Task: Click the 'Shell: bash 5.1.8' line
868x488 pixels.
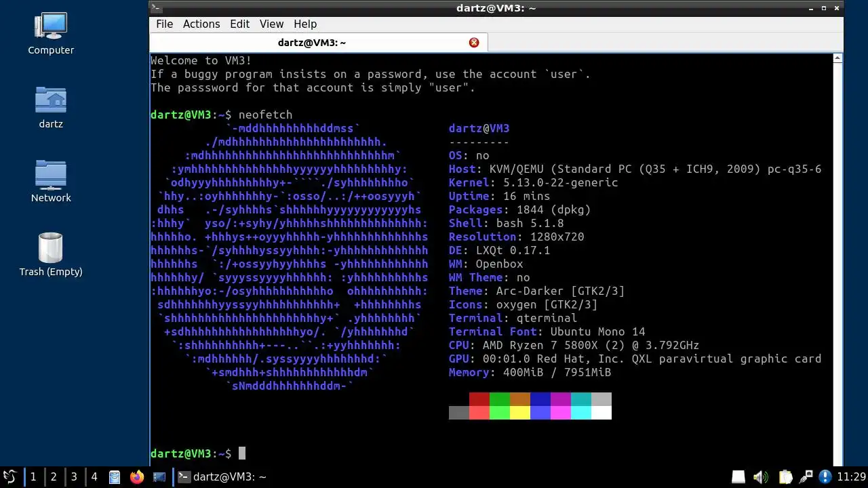Action: tap(507, 223)
